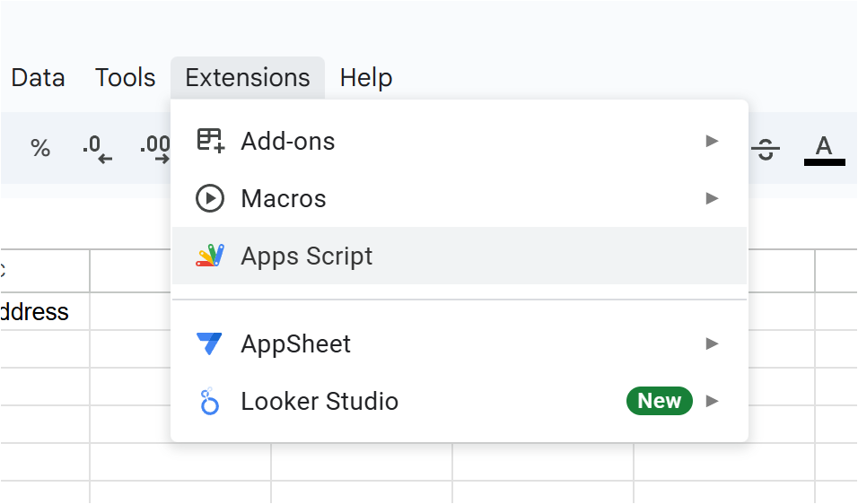Select the Looker Studio menu entry

pos(460,401)
